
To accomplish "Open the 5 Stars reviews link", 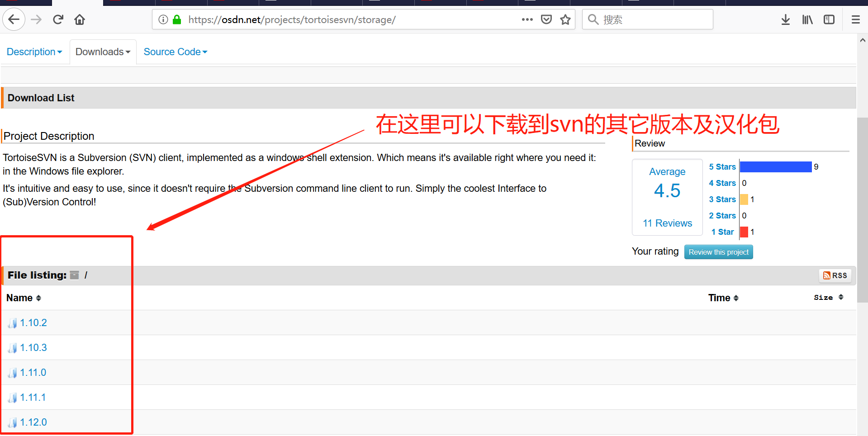I will pos(722,167).
